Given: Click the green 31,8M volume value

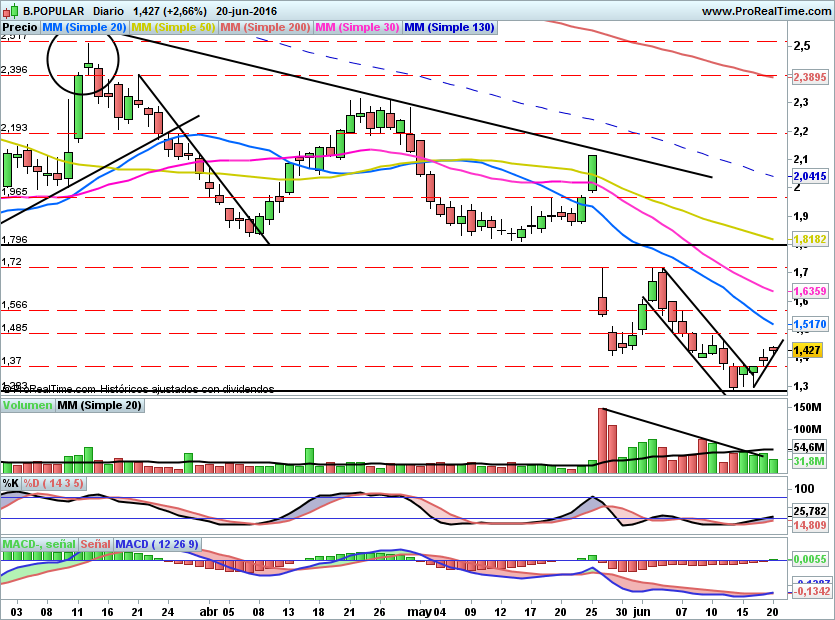Looking at the screenshot, I should [x=809, y=461].
